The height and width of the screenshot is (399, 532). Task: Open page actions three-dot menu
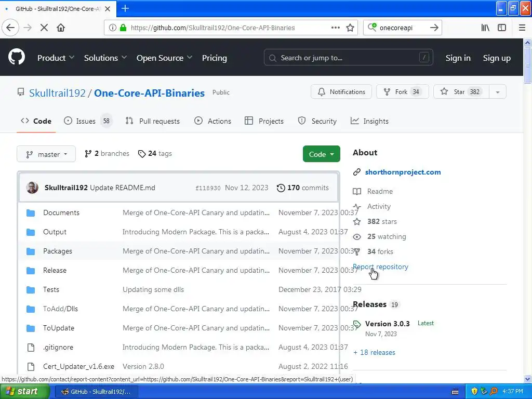point(336,28)
